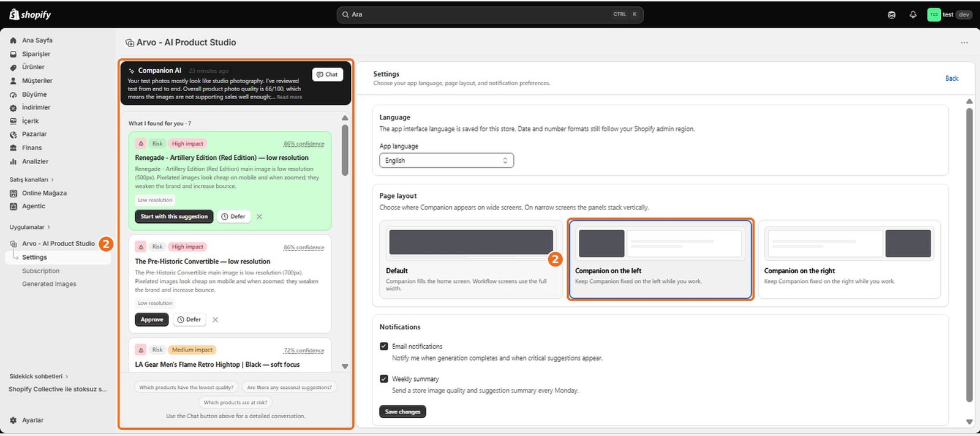
Task: Click the Back link
Action: [x=952, y=78]
